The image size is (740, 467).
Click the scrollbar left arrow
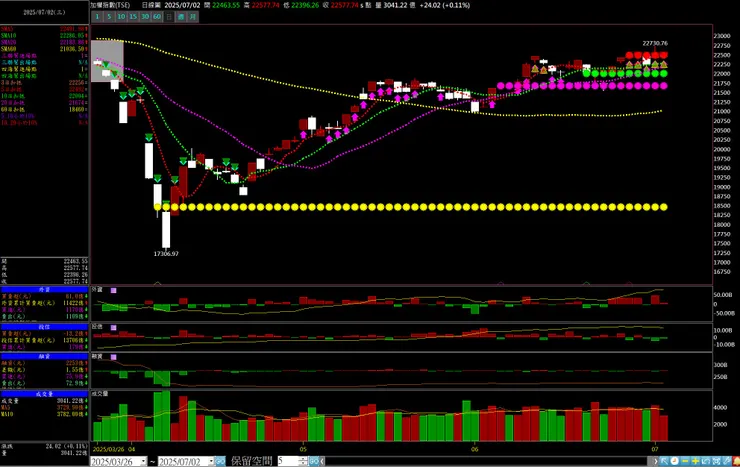(322, 461)
